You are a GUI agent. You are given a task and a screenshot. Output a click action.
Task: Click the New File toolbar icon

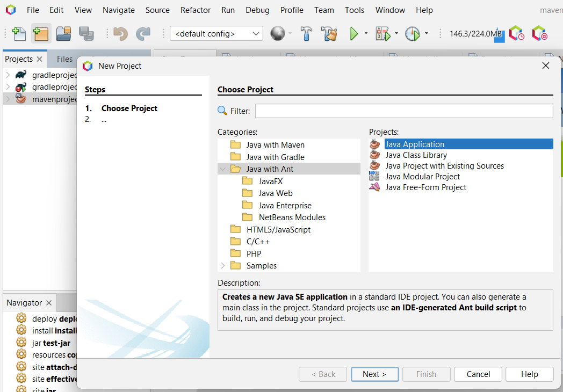coord(19,34)
